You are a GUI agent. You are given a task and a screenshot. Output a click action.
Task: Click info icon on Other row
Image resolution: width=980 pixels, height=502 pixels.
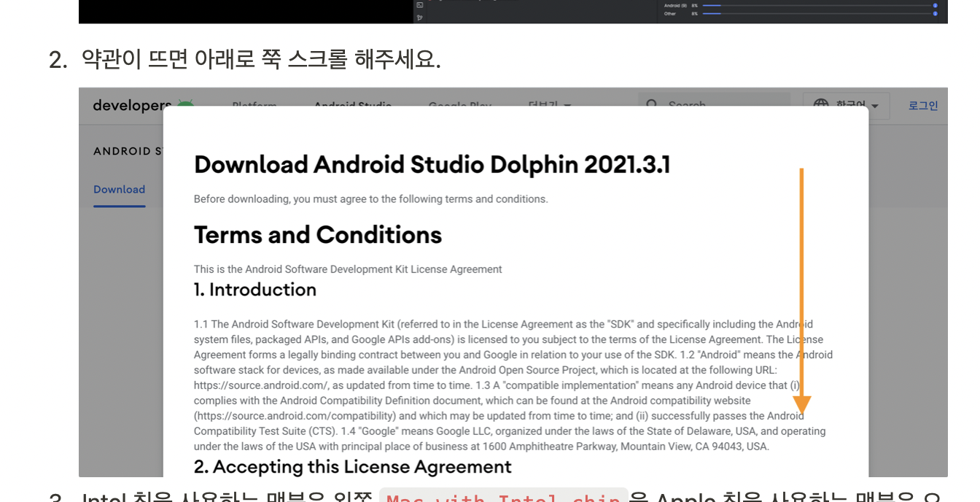click(936, 13)
